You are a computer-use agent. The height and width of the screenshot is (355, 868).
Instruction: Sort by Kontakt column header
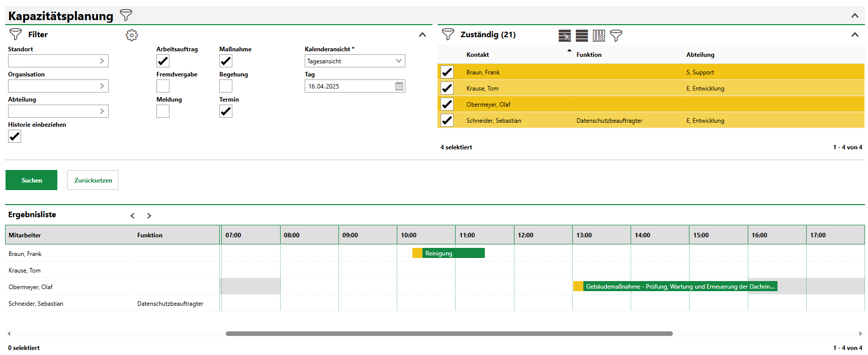click(x=478, y=55)
